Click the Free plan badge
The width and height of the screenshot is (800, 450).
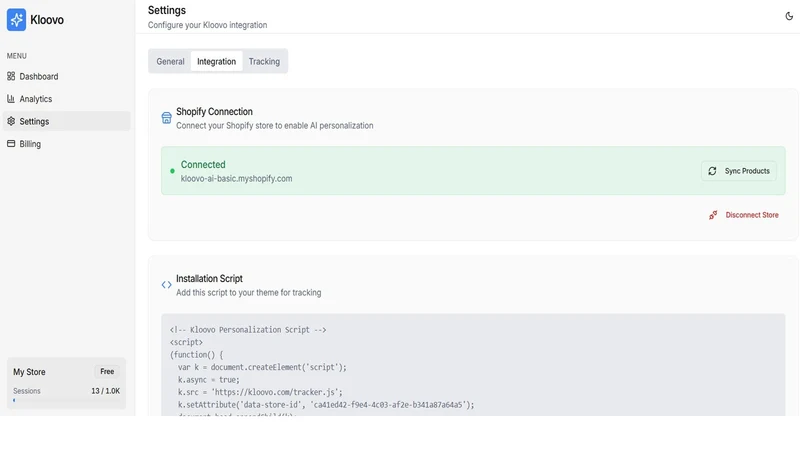point(107,371)
